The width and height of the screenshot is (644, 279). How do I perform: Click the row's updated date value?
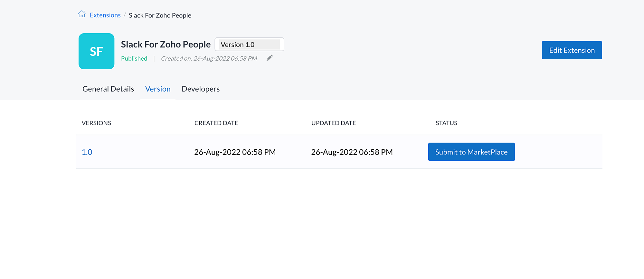click(x=352, y=152)
